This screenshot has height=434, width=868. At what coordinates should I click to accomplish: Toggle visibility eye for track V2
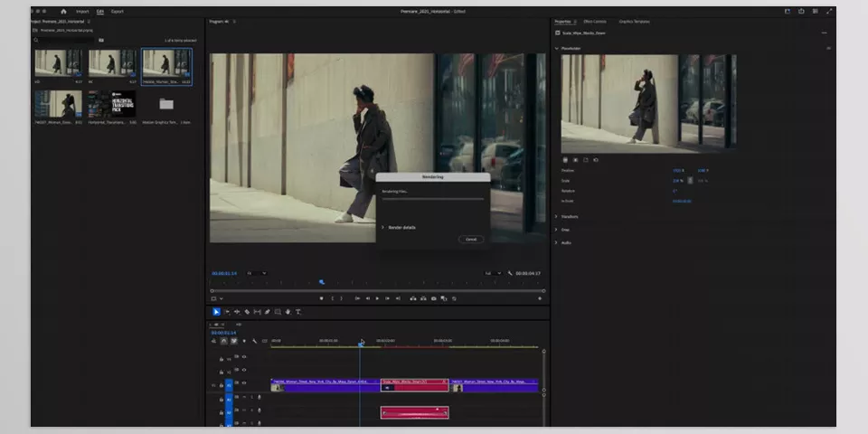point(244,370)
